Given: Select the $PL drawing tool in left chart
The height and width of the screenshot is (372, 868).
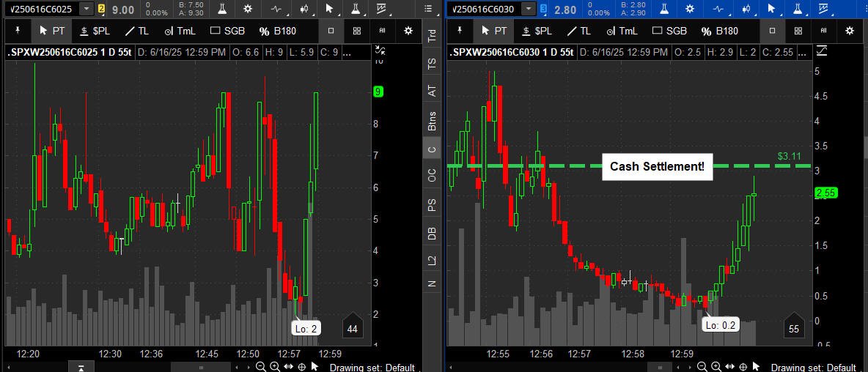Looking at the screenshot, I should [95, 31].
